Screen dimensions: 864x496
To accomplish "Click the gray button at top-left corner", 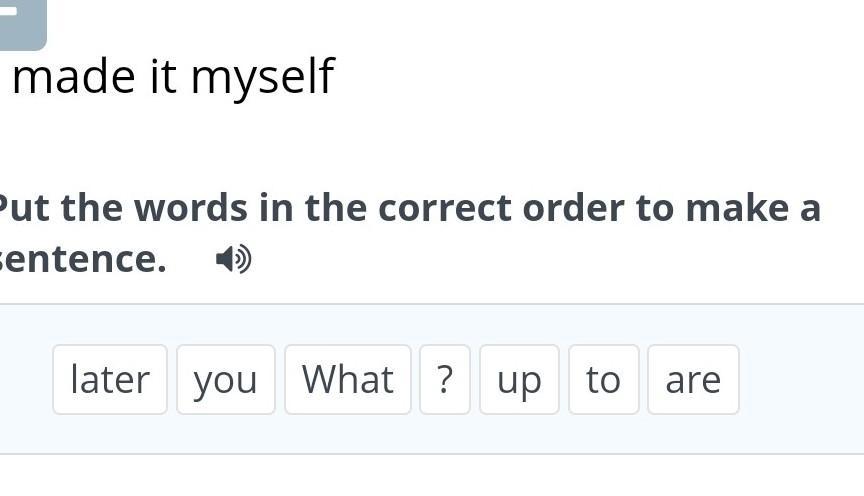I will (x=22, y=23).
